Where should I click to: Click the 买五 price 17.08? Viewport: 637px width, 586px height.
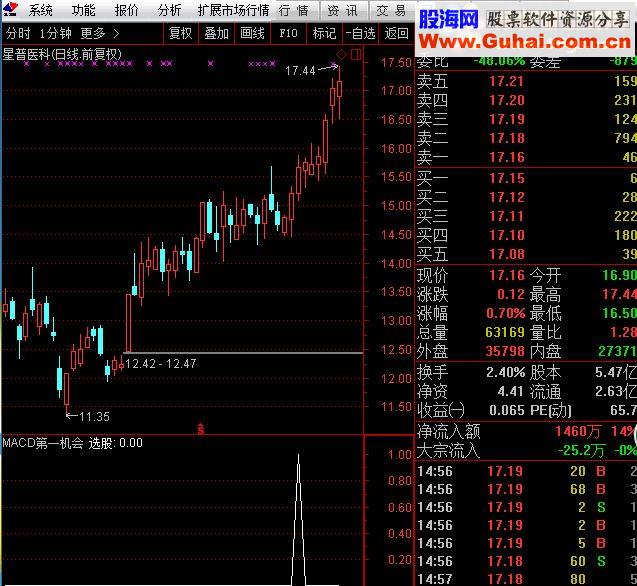click(x=507, y=254)
